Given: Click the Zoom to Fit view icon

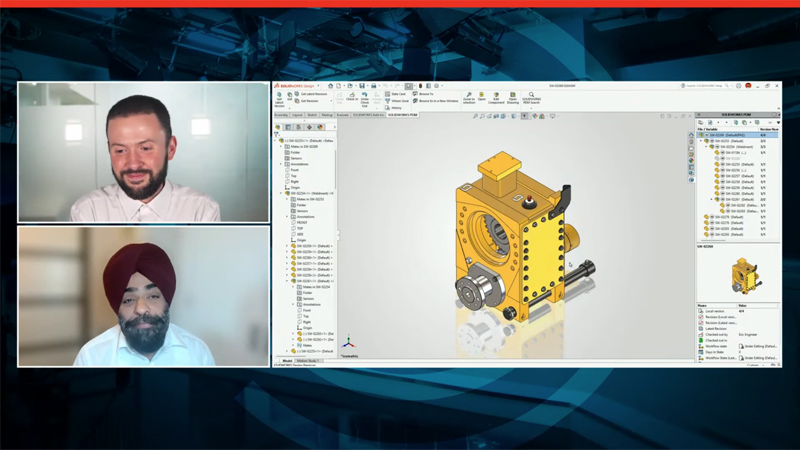Looking at the screenshot, I should (x=475, y=116).
